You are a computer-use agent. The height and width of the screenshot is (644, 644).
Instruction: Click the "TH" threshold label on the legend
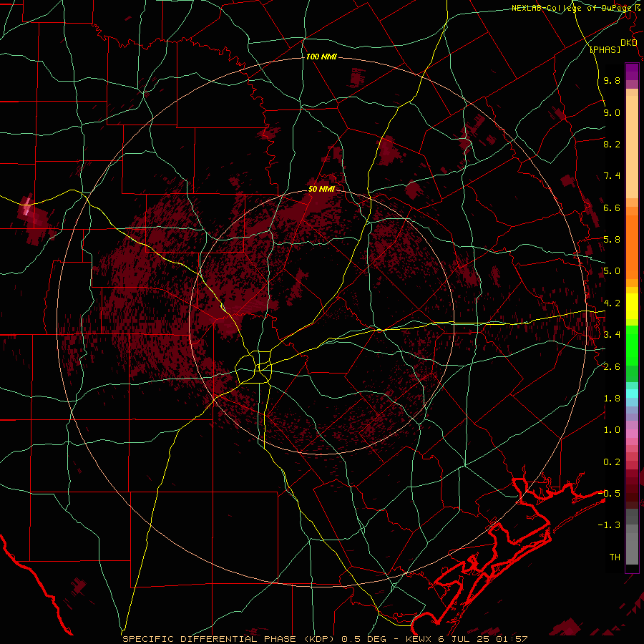pyautogui.click(x=615, y=557)
